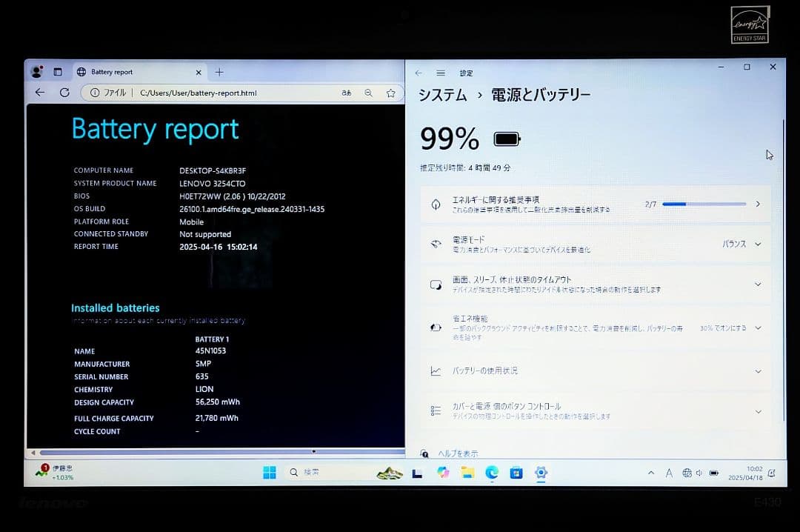Open a new browser tab
The width and height of the screenshot is (800, 532).
coord(219,72)
